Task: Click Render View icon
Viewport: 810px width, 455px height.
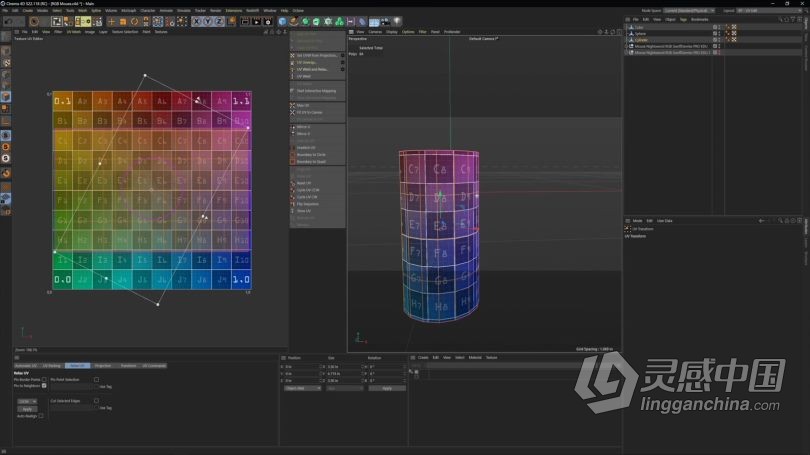Action: click(245, 22)
